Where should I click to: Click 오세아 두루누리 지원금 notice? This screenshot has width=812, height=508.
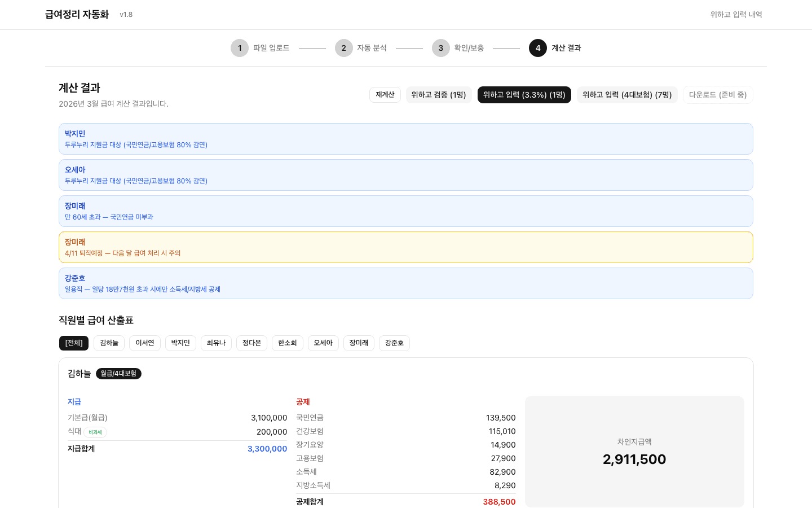(406, 175)
